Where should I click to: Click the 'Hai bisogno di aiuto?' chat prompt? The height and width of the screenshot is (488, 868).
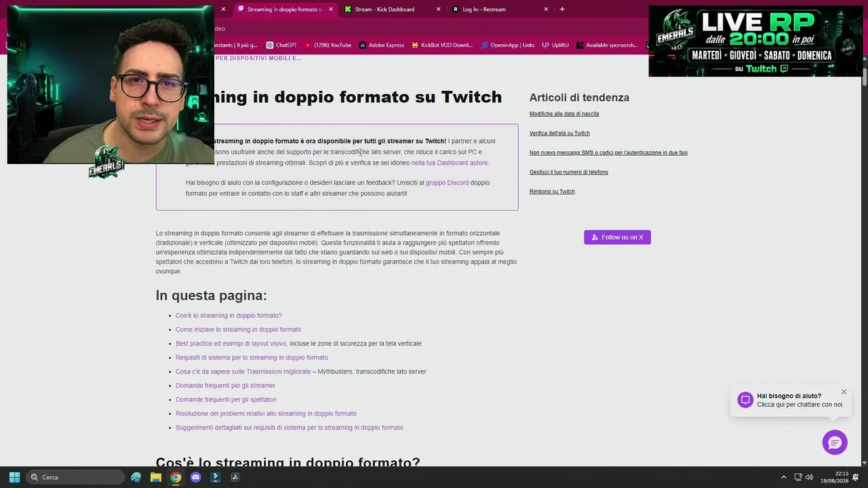(790, 400)
